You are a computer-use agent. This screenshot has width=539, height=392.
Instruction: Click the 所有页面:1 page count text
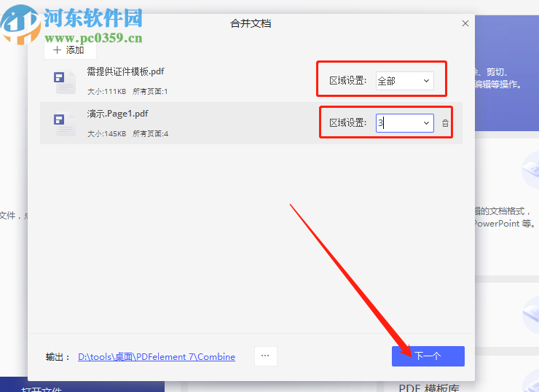click(x=150, y=92)
